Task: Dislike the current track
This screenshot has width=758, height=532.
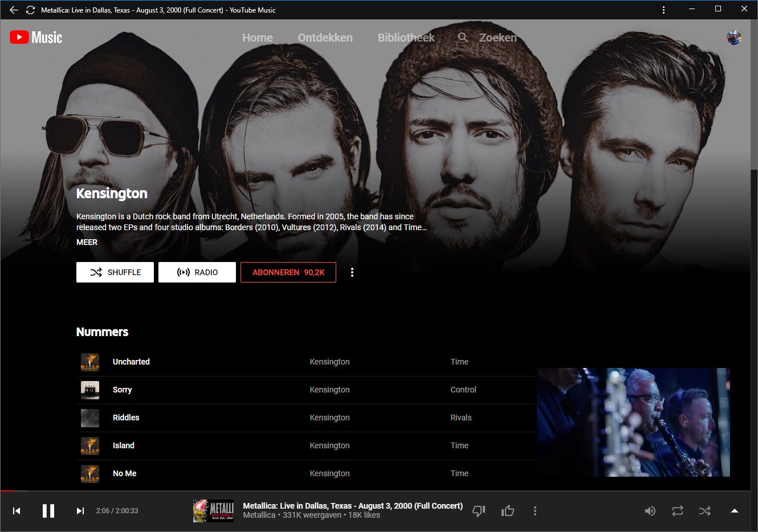Action: click(479, 511)
